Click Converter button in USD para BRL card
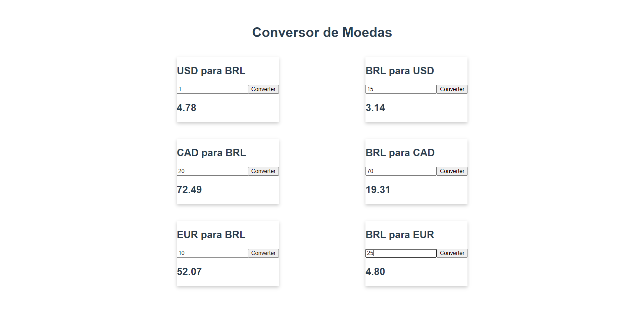 click(x=263, y=89)
